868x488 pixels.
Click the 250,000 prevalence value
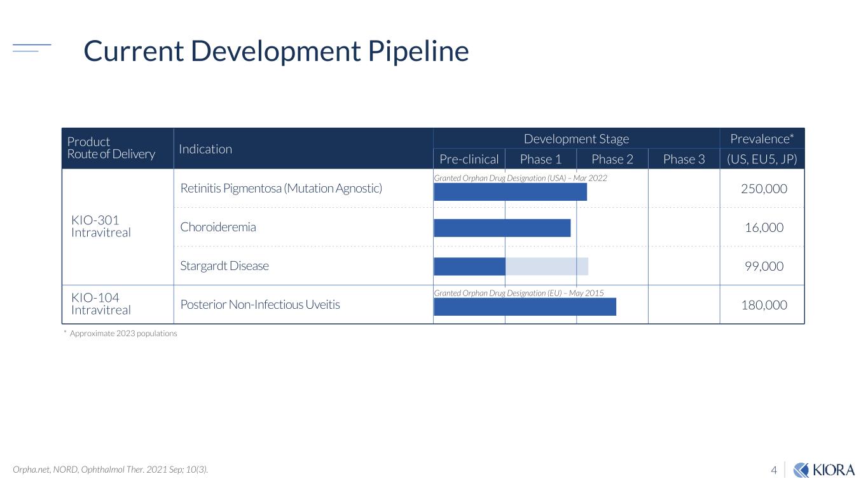pyautogui.click(x=764, y=189)
